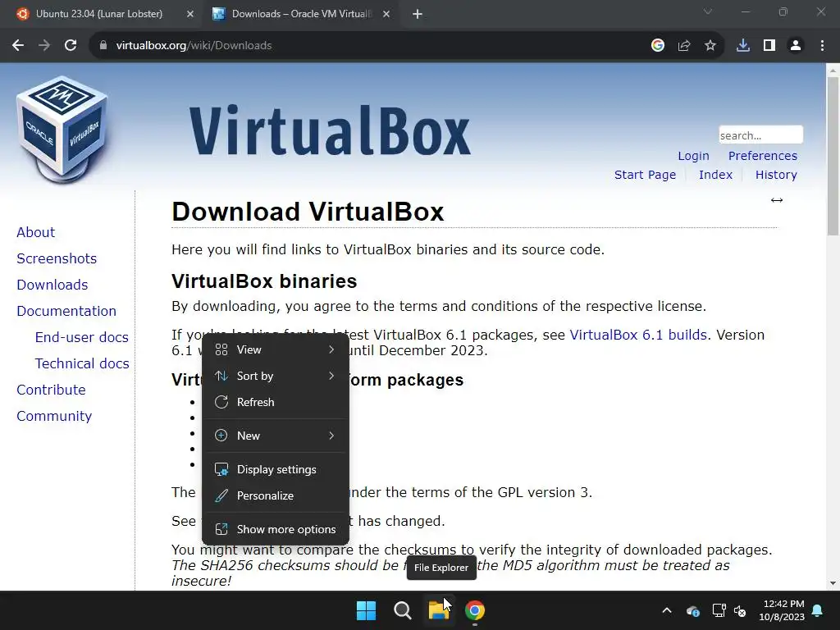
Task: Open the Windows Start menu
Action: tap(367, 610)
